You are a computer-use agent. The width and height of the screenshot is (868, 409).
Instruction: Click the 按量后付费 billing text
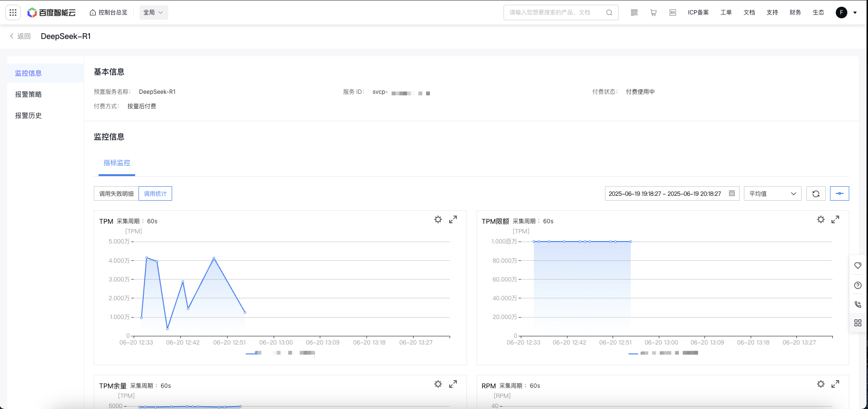point(142,106)
